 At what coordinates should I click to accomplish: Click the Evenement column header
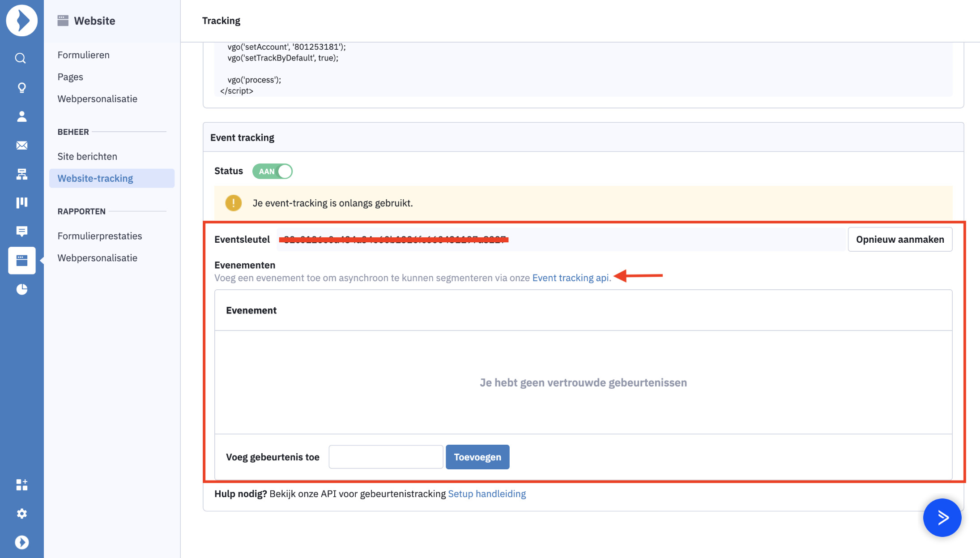[x=251, y=310]
